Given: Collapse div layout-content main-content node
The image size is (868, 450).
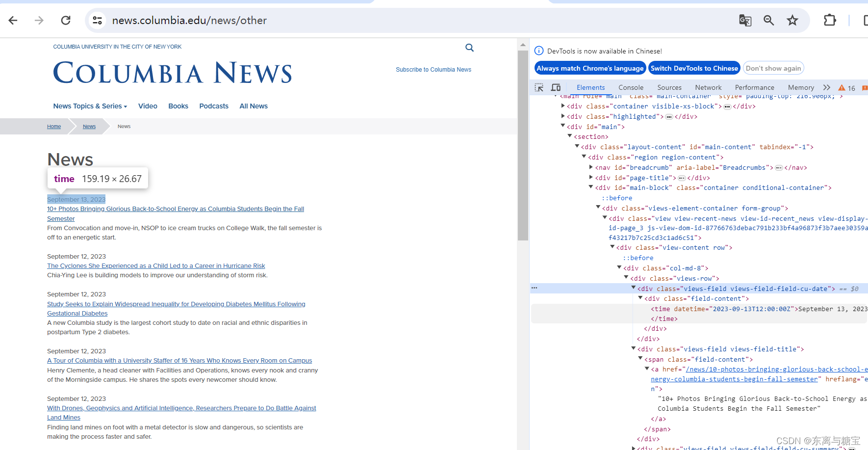Looking at the screenshot, I should [x=577, y=146].
